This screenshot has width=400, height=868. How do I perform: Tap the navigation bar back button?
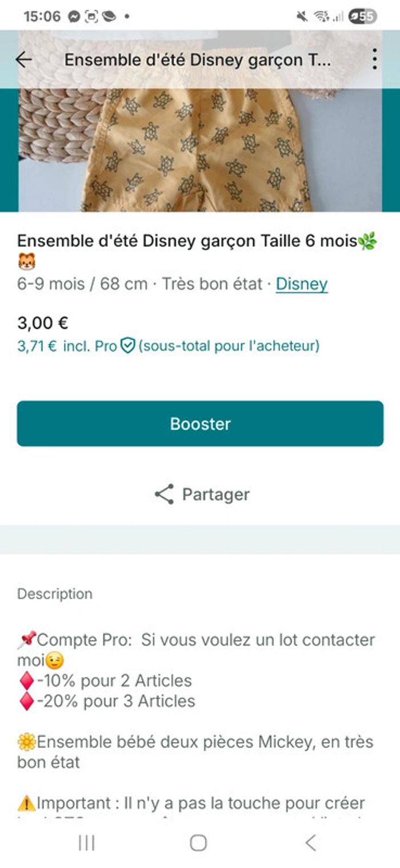(x=309, y=844)
